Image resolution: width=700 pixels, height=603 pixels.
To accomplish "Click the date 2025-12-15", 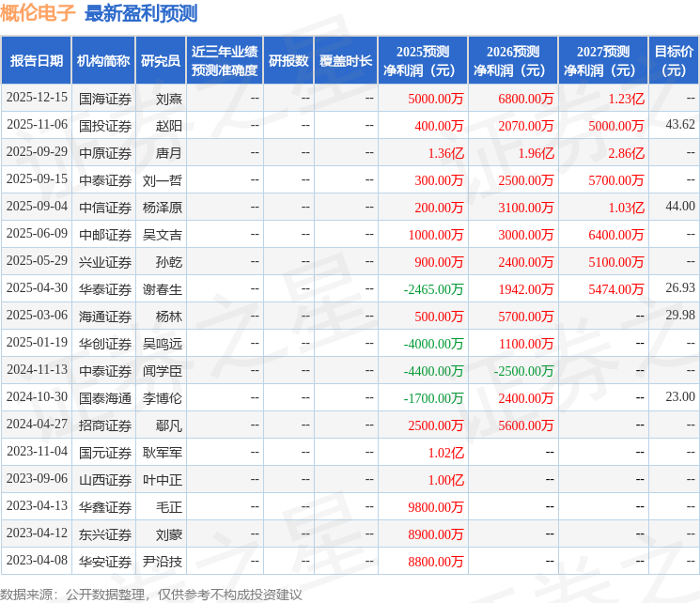I will tap(37, 98).
